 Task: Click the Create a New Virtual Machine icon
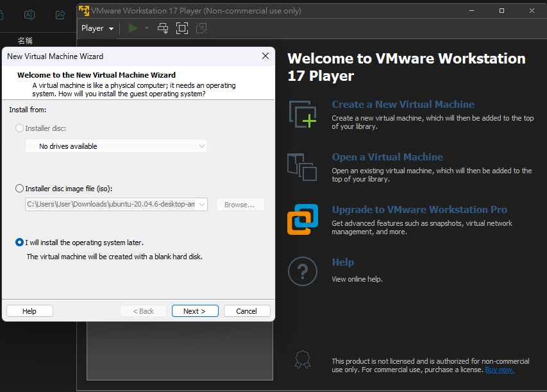(303, 114)
